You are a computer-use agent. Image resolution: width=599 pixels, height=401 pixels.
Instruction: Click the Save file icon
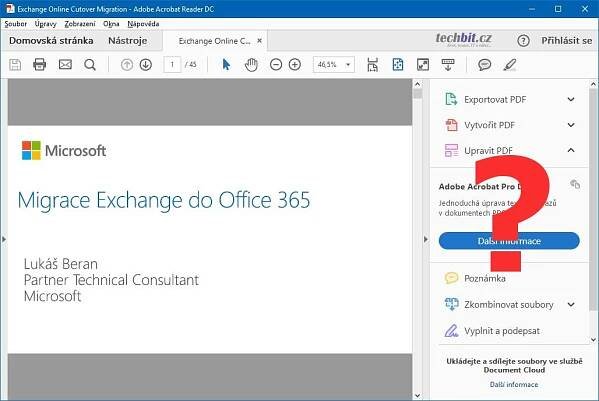(x=15, y=65)
